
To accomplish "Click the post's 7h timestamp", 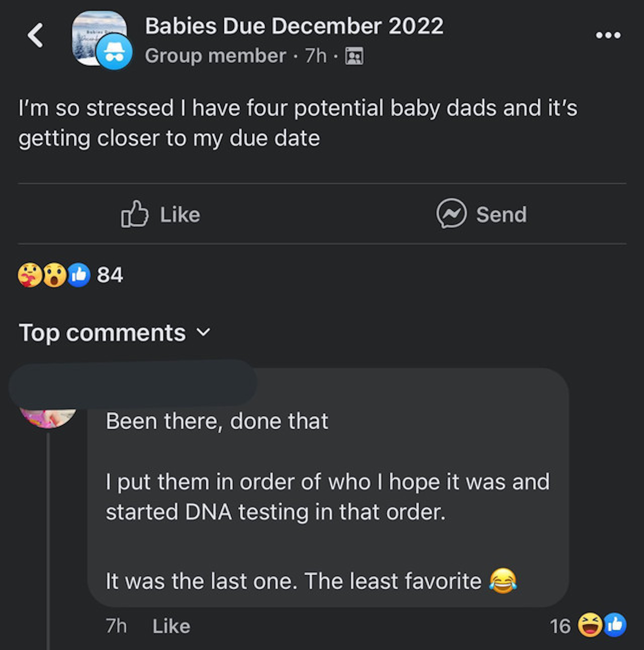I will point(316,56).
